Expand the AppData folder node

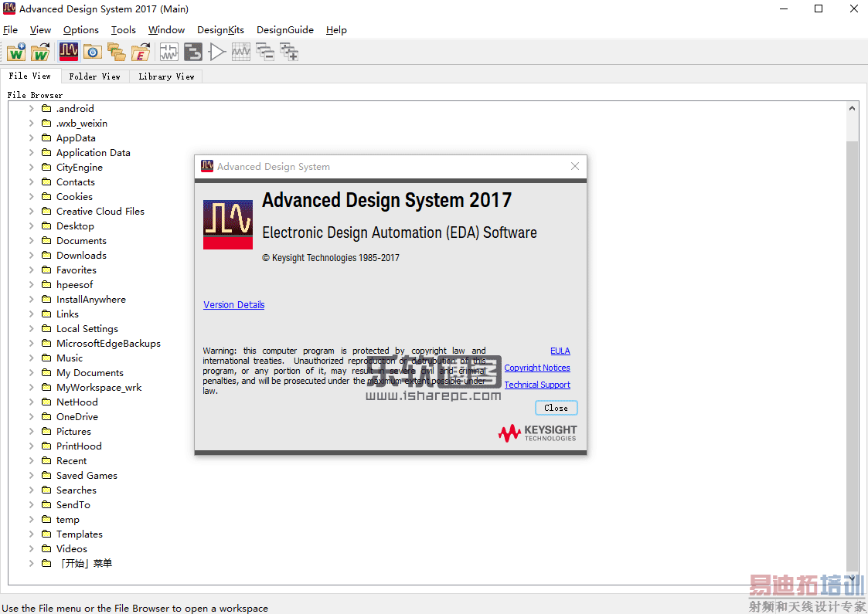[x=31, y=137]
